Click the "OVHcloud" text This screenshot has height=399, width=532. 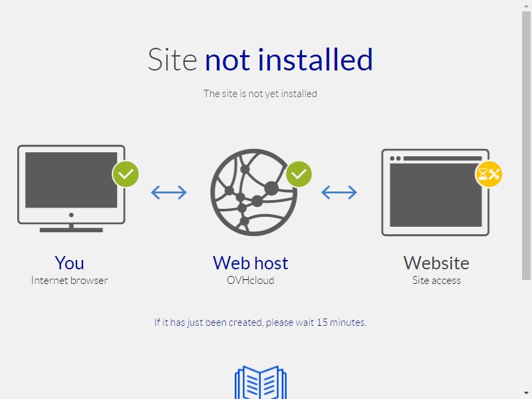tap(251, 280)
